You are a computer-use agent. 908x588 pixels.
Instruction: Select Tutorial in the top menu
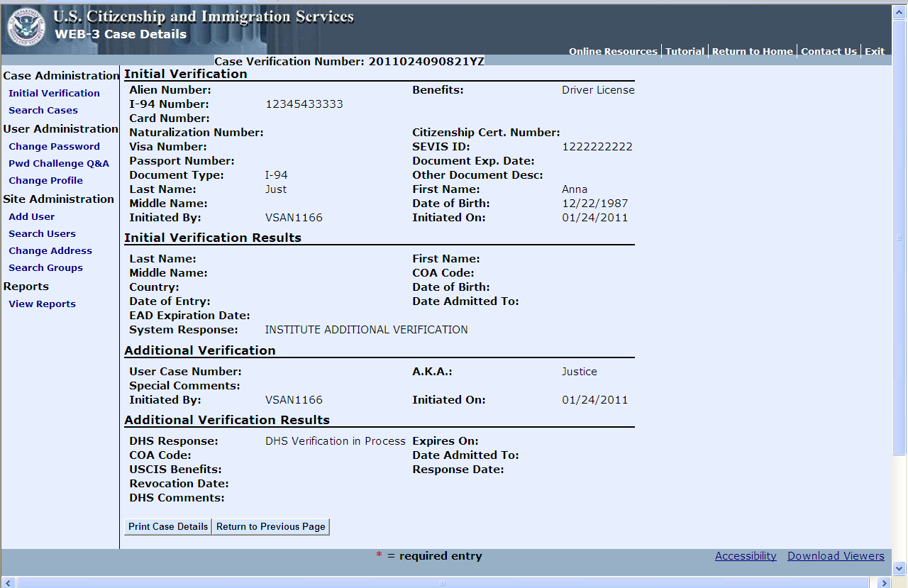click(685, 51)
